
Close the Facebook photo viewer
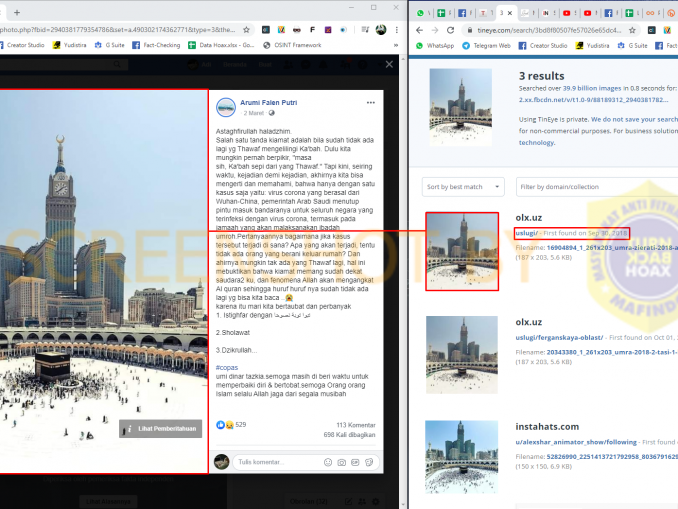pos(389,64)
